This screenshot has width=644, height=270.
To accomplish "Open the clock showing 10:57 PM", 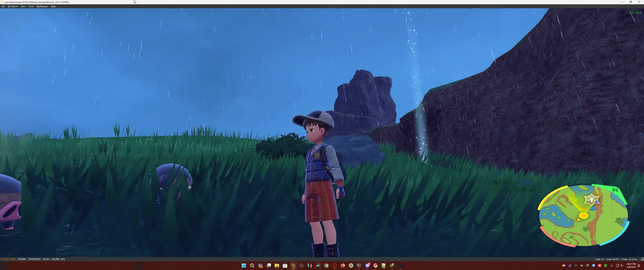I will point(631,266).
